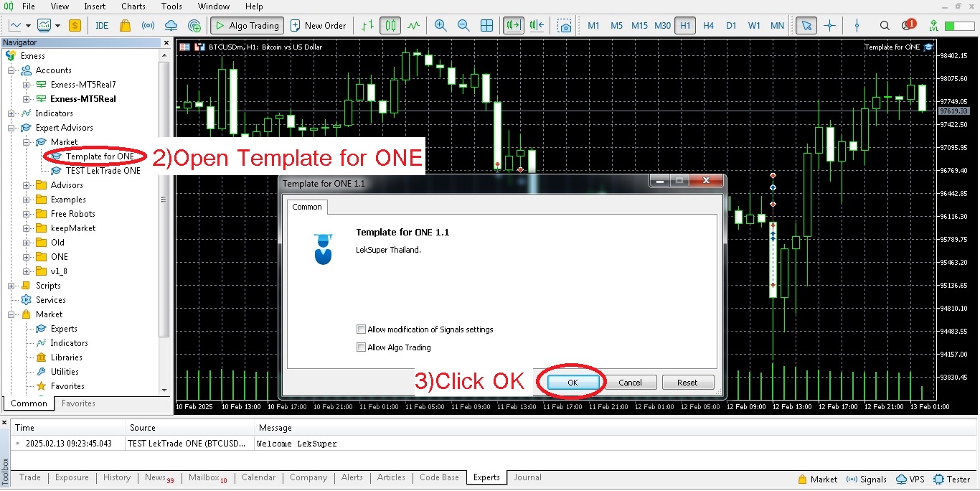Select the M30 timeframe

click(x=663, y=26)
